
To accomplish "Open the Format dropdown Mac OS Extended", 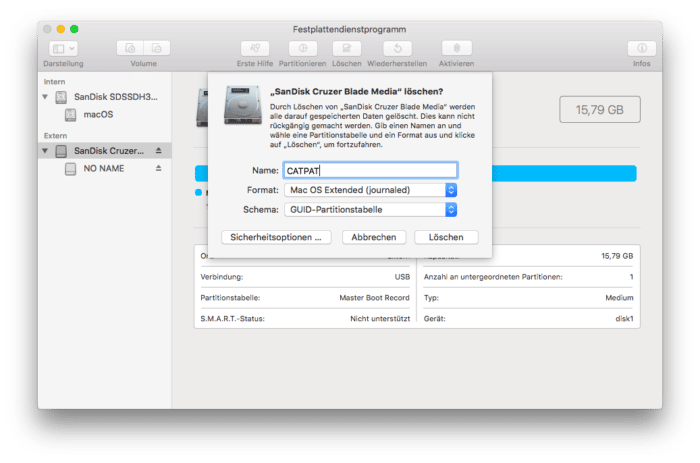I will [370, 190].
